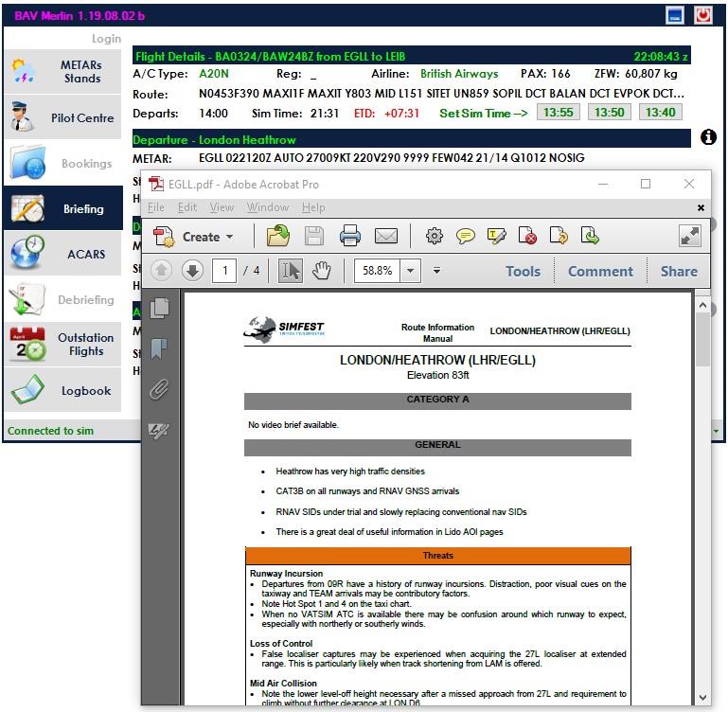Screen dimensions: 728x712
Task: Show the Attachments paperclip panel
Action: [159, 389]
